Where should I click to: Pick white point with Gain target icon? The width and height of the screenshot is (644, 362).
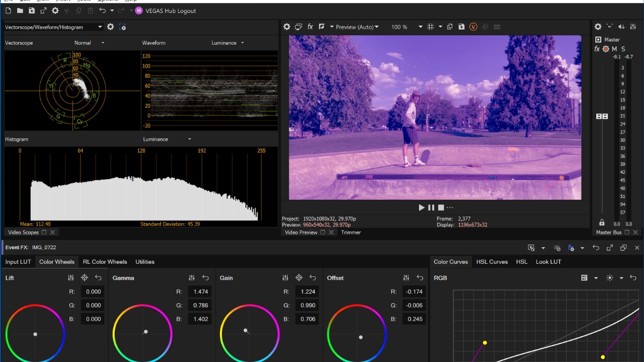pos(299,278)
